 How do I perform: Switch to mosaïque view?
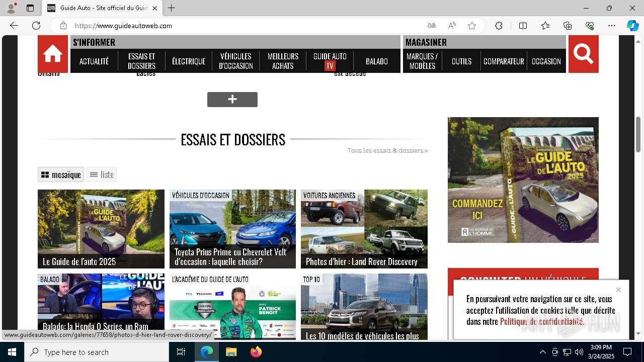61,174
